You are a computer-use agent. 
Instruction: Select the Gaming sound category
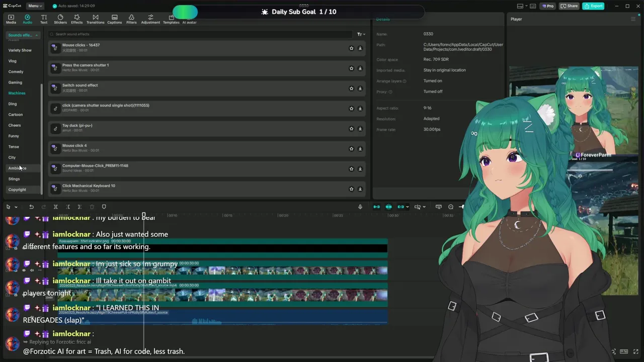pyautogui.click(x=15, y=82)
